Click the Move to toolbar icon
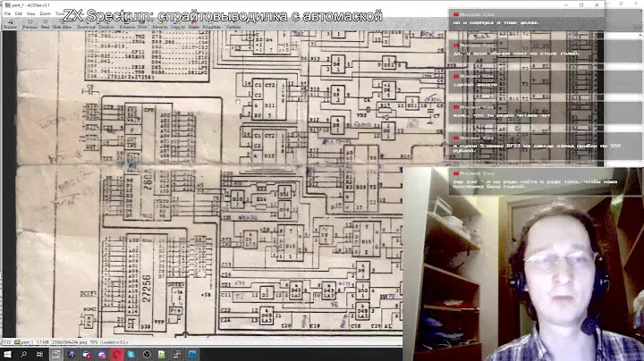The image size is (644, 361). click(159, 26)
